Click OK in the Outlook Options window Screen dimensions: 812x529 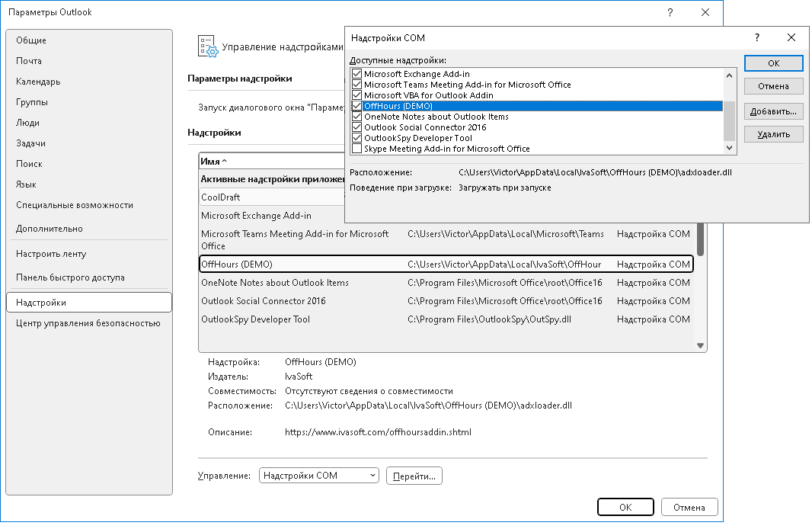coord(625,507)
